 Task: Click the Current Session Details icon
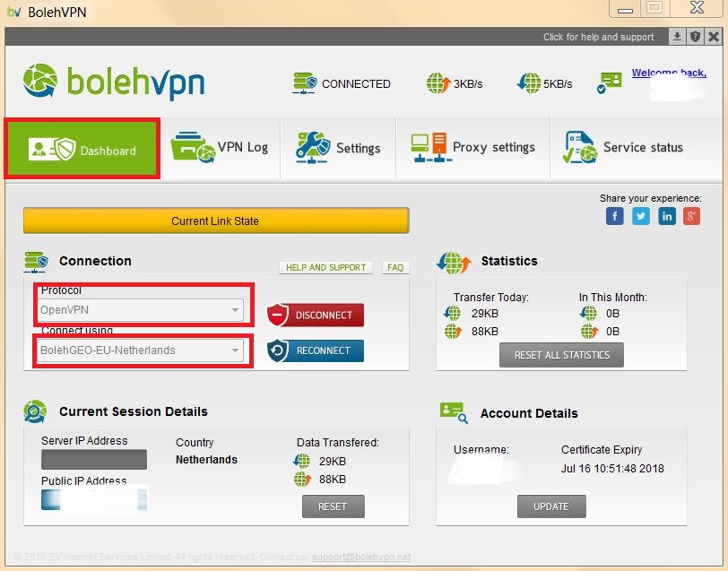(35, 411)
